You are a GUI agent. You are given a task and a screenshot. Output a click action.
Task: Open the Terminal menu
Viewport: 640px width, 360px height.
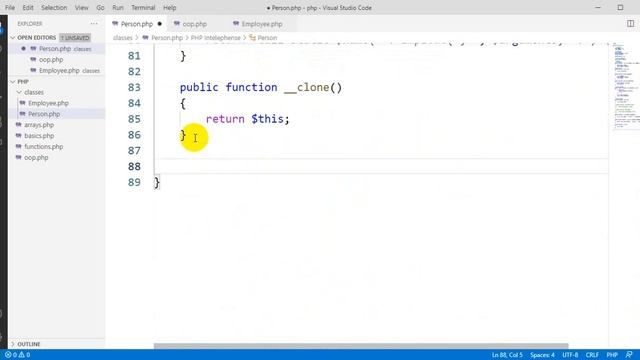[143, 7]
